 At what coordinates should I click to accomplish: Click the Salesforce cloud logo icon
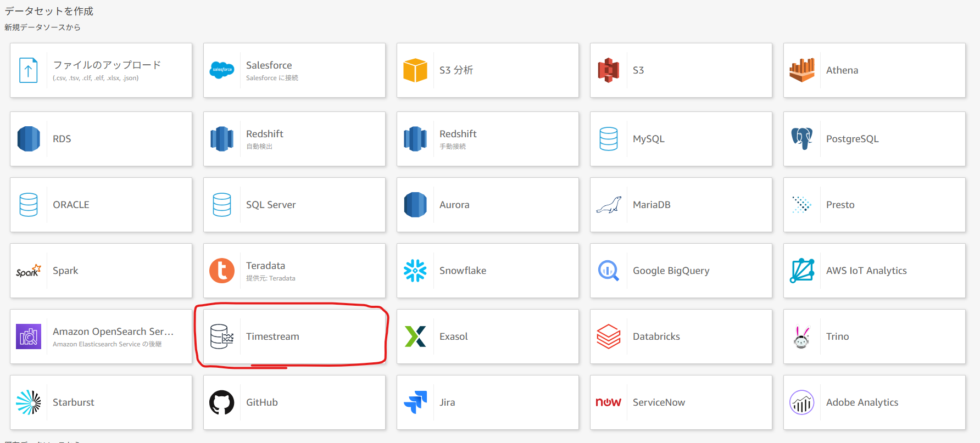point(222,70)
